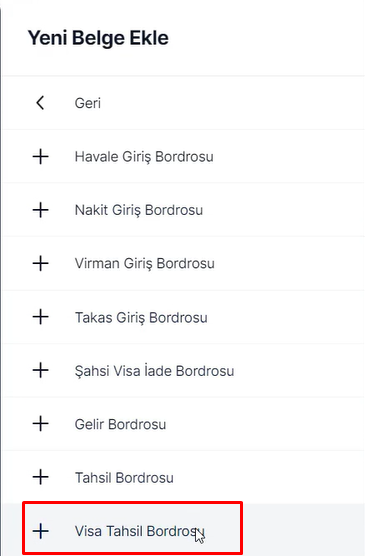Image resolution: width=365 pixels, height=556 pixels.
Task: Click plus icon beside Şahsi Visa İade Bordrosu
Action: (x=40, y=371)
